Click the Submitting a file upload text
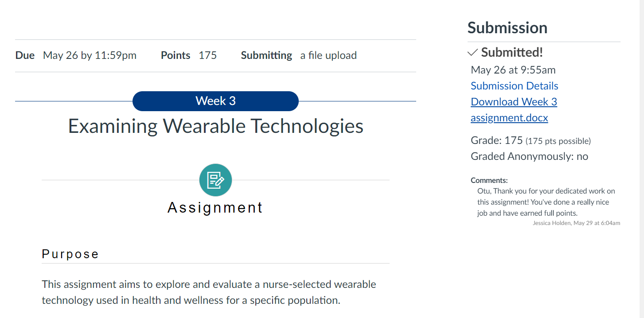The height and width of the screenshot is (318, 644). point(328,55)
